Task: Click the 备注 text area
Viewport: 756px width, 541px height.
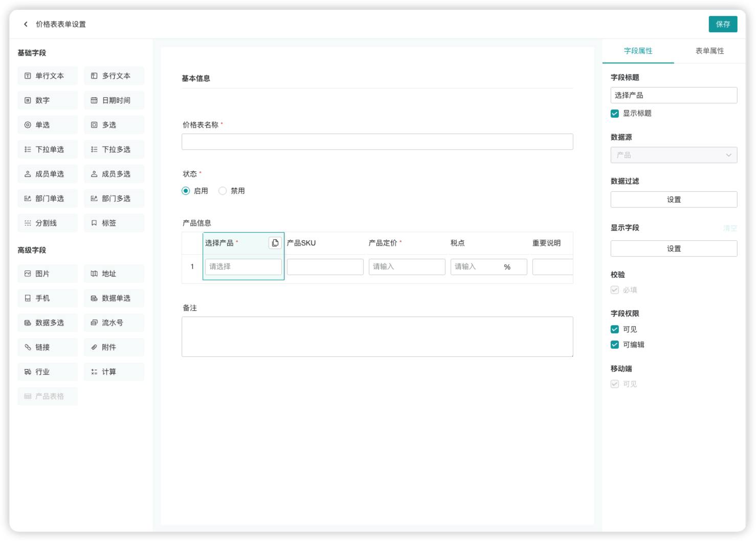Action: pyautogui.click(x=377, y=336)
